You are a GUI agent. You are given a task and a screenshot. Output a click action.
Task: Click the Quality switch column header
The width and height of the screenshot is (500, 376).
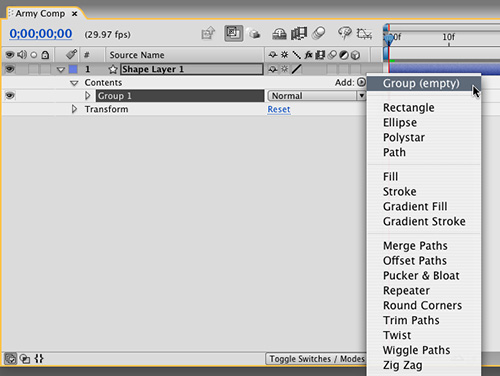(297, 55)
